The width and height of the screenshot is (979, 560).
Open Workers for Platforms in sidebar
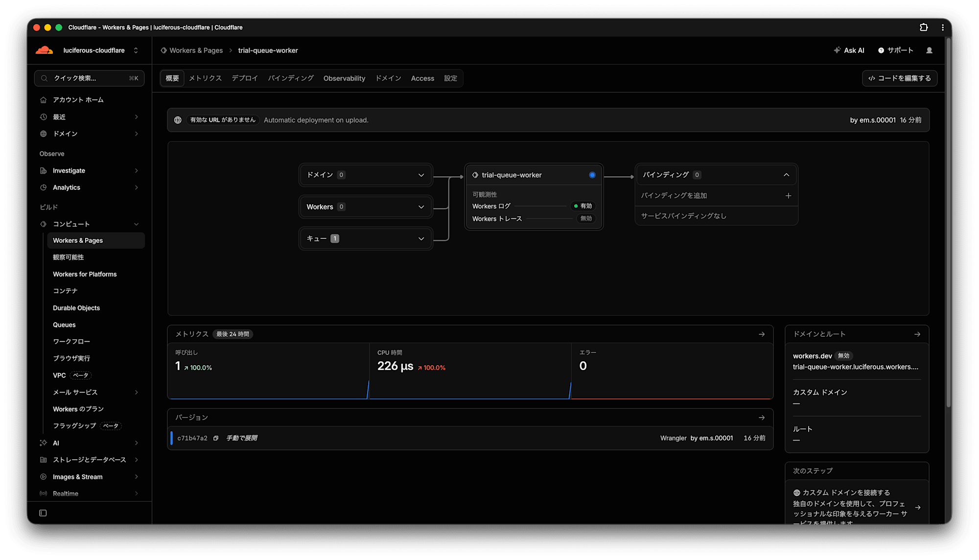point(85,274)
